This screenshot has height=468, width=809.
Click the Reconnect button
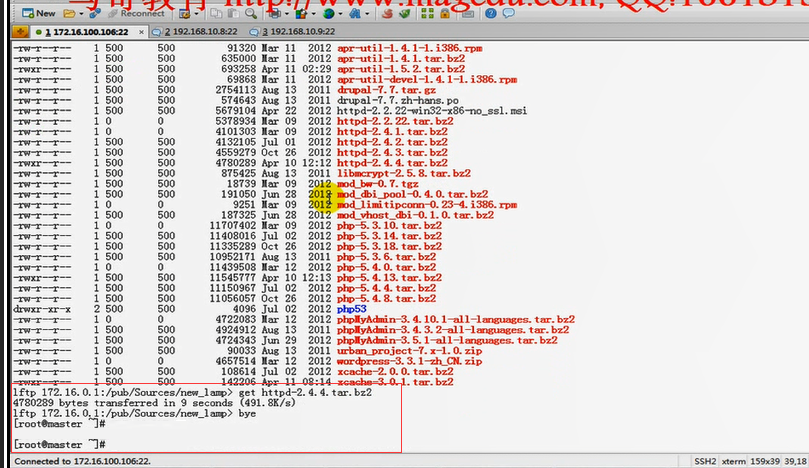click(x=137, y=13)
